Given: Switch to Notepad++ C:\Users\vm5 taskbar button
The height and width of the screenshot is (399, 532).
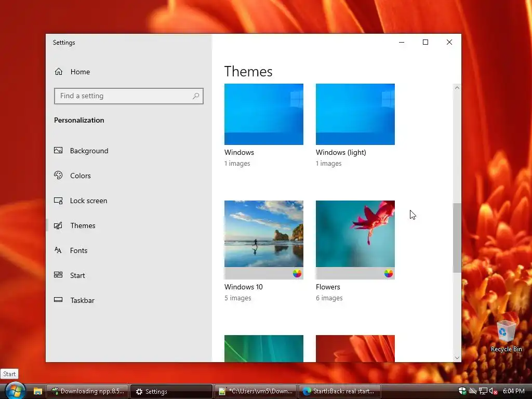Looking at the screenshot, I should click(256, 391).
